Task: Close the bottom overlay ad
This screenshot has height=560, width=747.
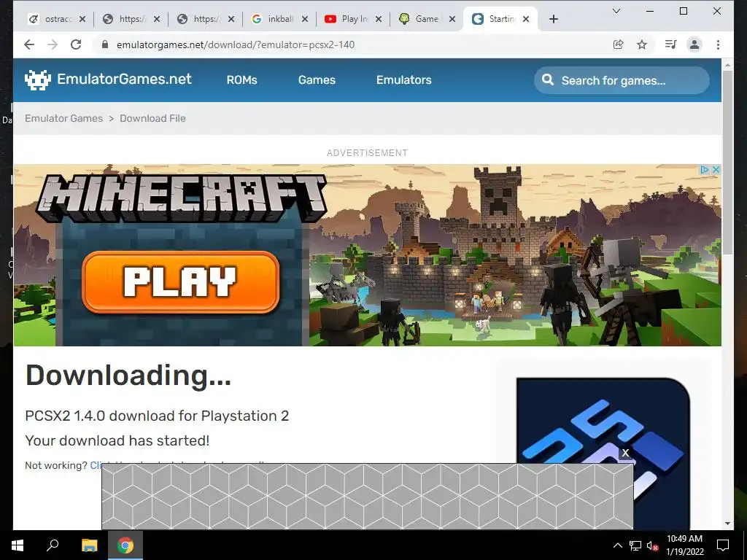Action: (625, 453)
